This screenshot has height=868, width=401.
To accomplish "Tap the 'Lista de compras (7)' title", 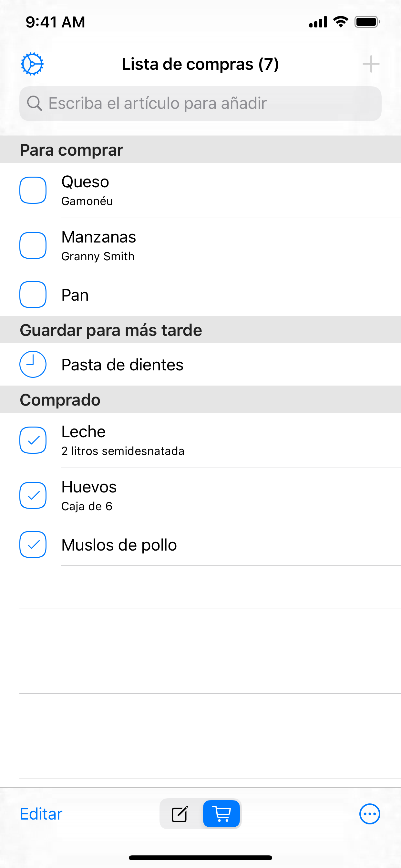I will [x=200, y=64].
